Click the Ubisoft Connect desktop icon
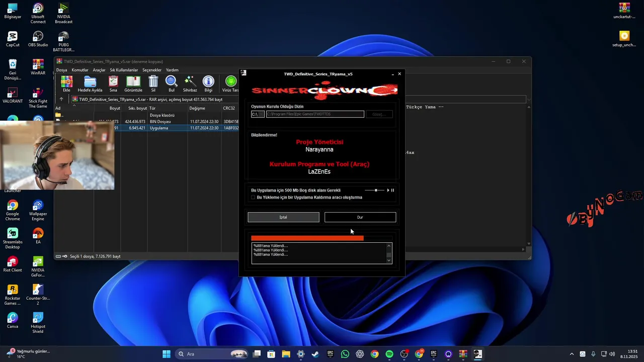 [x=38, y=14]
